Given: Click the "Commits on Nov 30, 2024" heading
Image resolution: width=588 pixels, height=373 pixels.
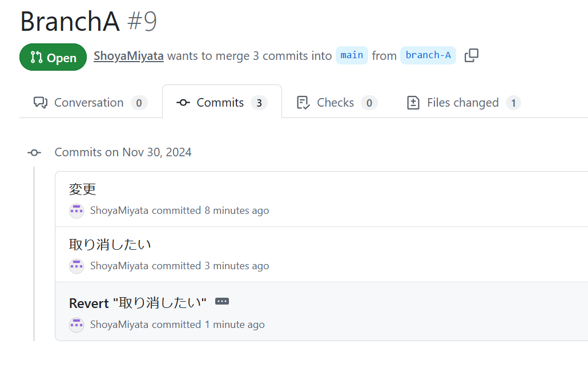Looking at the screenshot, I should pyautogui.click(x=123, y=152).
